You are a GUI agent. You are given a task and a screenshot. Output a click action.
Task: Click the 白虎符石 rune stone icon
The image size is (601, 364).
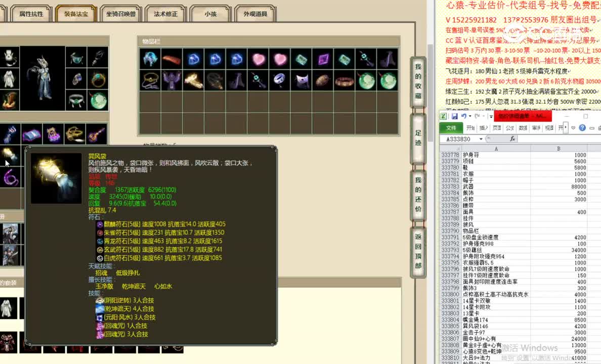99,258
